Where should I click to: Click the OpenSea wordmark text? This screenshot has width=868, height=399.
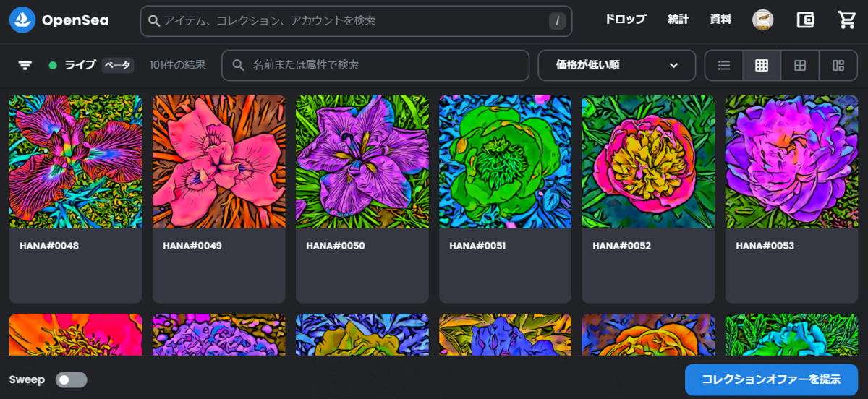75,20
